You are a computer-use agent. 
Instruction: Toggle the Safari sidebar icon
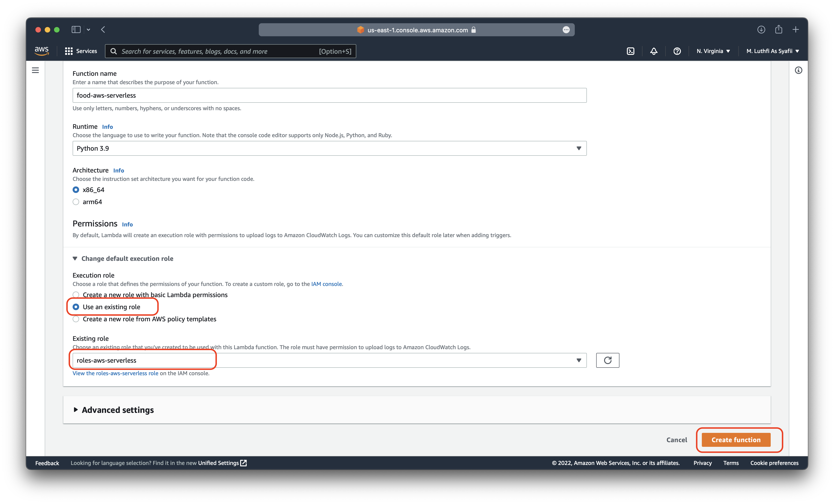(76, 30)
